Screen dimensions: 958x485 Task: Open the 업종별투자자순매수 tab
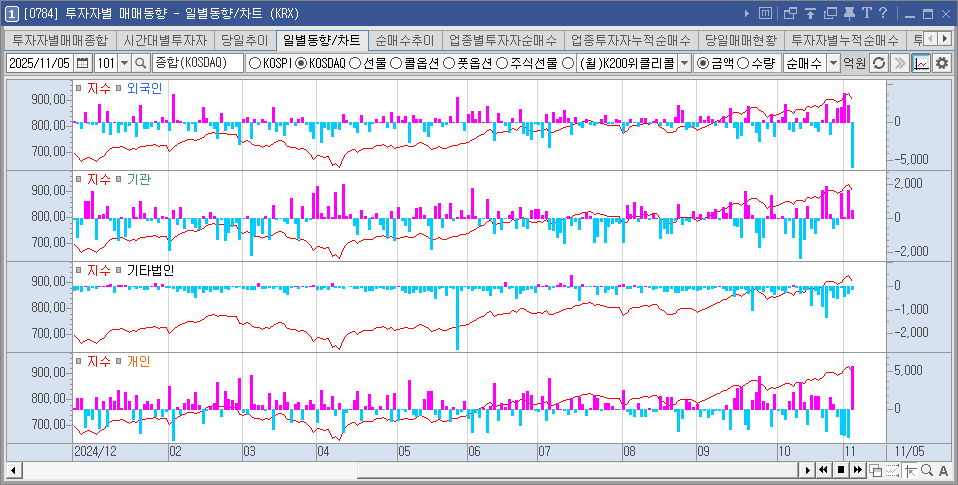[503, 40]
